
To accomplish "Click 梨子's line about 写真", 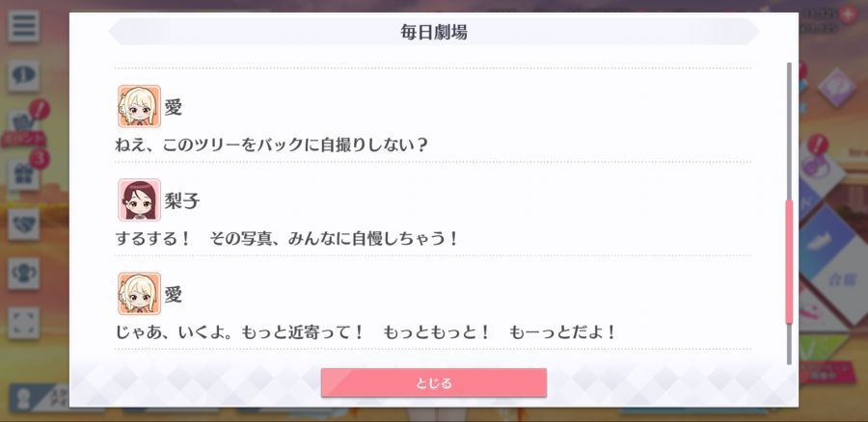I will (x=286, y=239).
